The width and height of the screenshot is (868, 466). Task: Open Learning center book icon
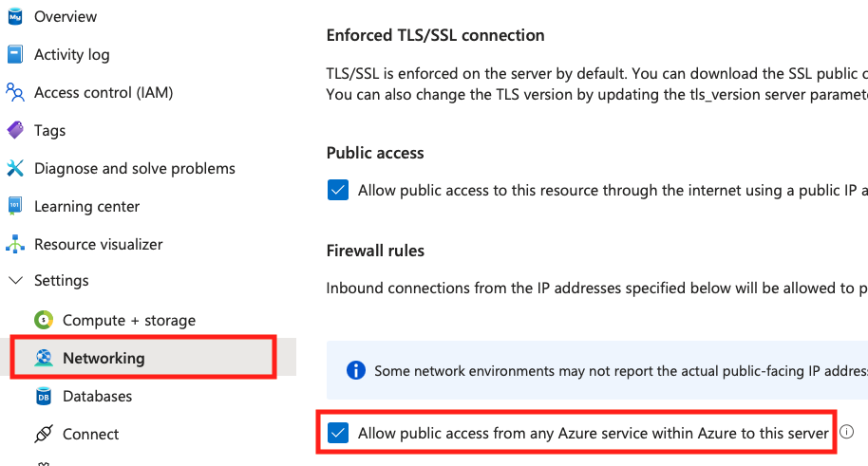pos(15,206)
